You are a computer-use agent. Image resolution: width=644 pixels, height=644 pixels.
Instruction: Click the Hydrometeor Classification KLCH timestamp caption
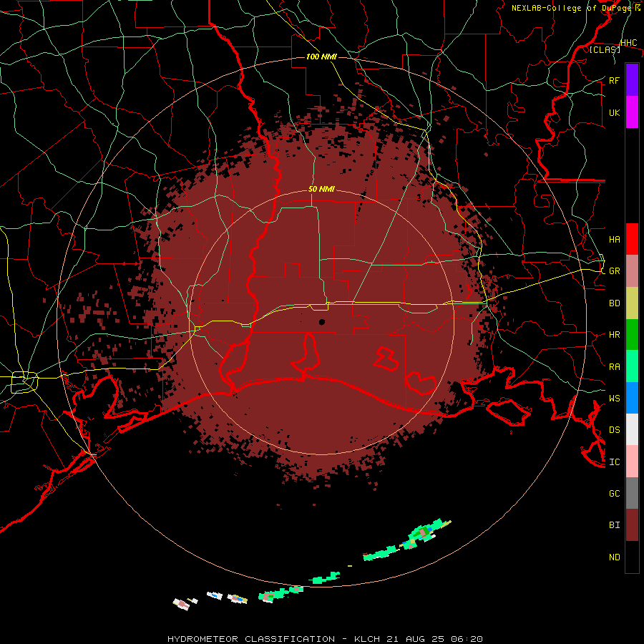coord(325,639)
